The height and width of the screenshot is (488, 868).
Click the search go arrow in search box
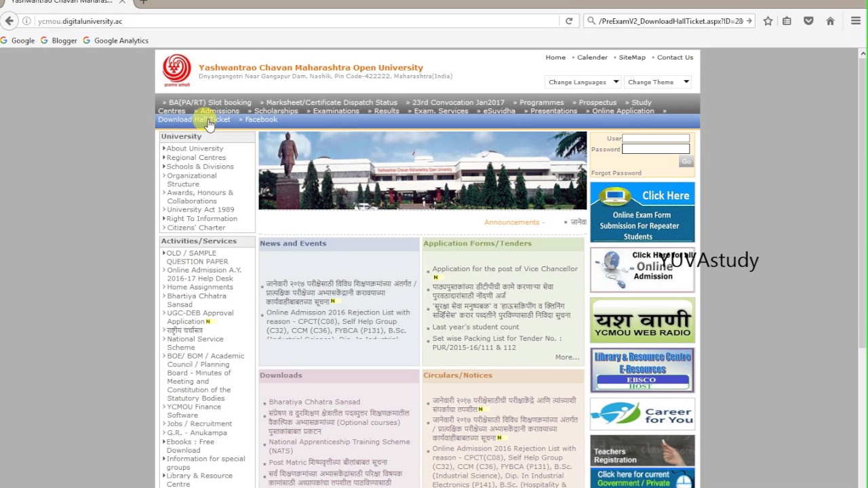pyautogui.click(x=749, y=21)
